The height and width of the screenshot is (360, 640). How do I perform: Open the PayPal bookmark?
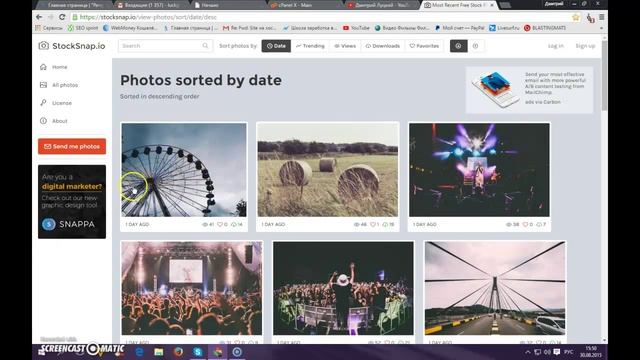(x=459, y=28)
